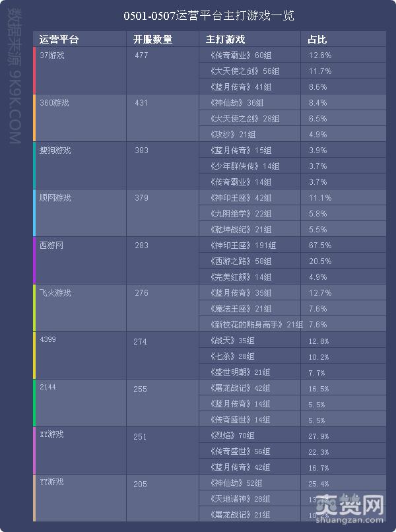Click the green color bar beside 2144
The image size is (396, 532).
coord(34,403)
